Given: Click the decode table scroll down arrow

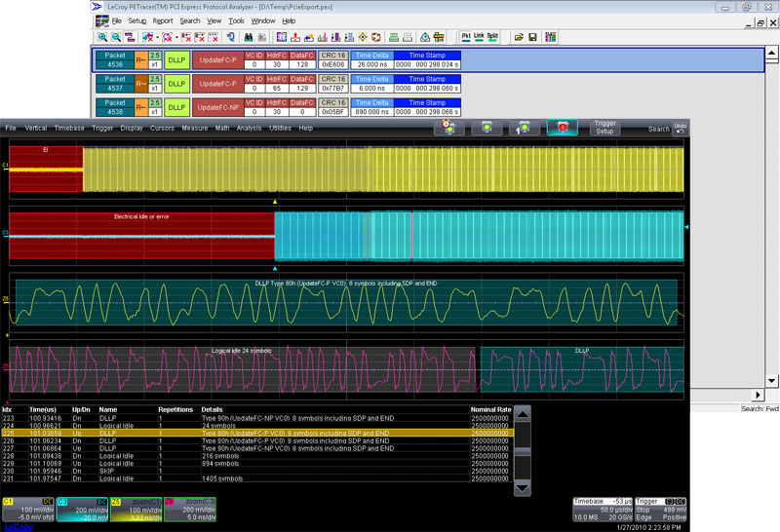Looking at the screenshot, I should [x=523, y=488].
